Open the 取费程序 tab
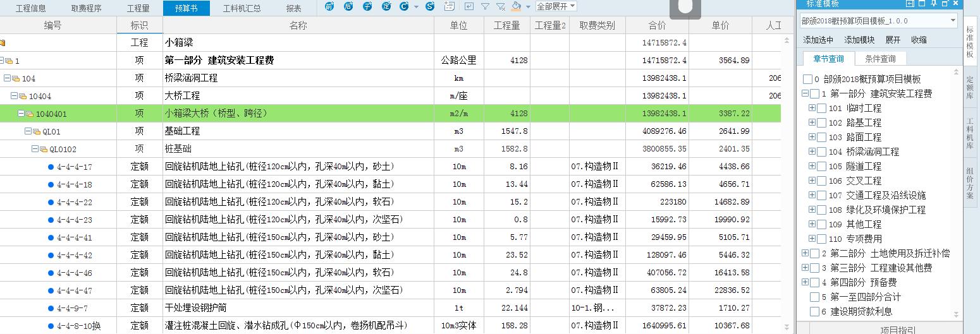The width and height of the screenshot is (980, 334). coord(86,8)
